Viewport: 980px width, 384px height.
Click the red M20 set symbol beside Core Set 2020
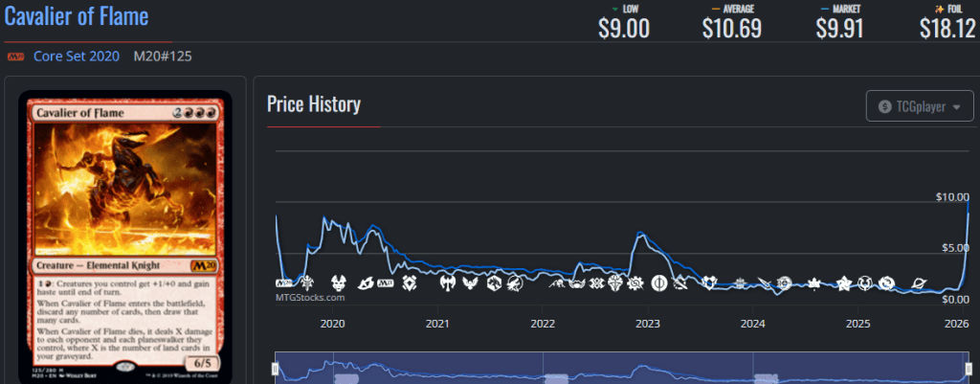coord(15,56)
